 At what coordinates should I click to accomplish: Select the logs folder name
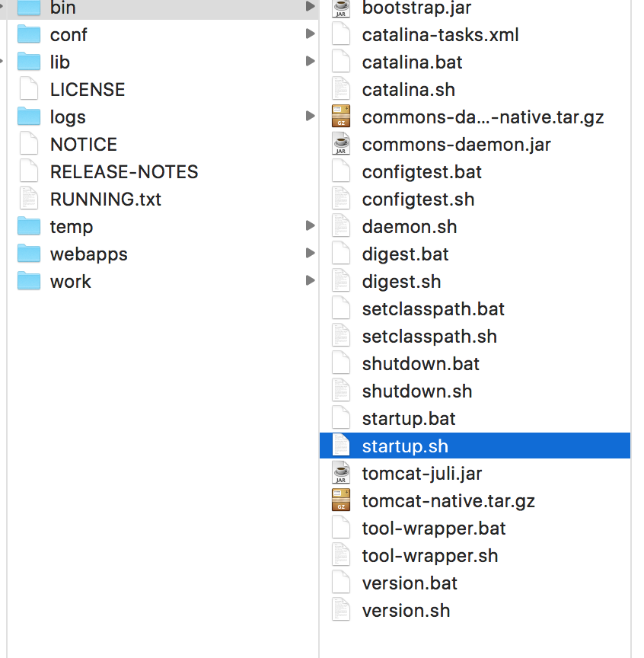pyautogui.click(x=68, y=117)
